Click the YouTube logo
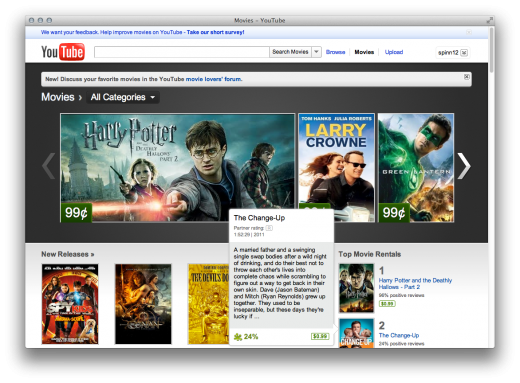 coord(63,52)
